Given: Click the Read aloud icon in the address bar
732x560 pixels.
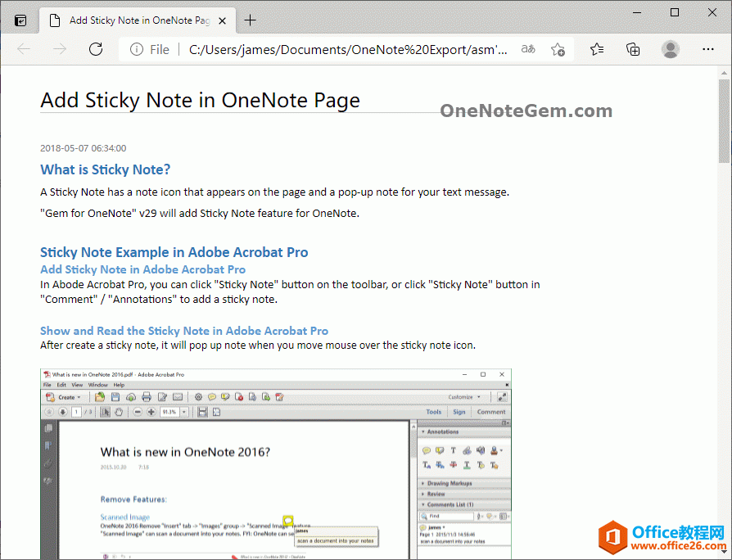Looking at the screenshot, I should tap(530, 49).
